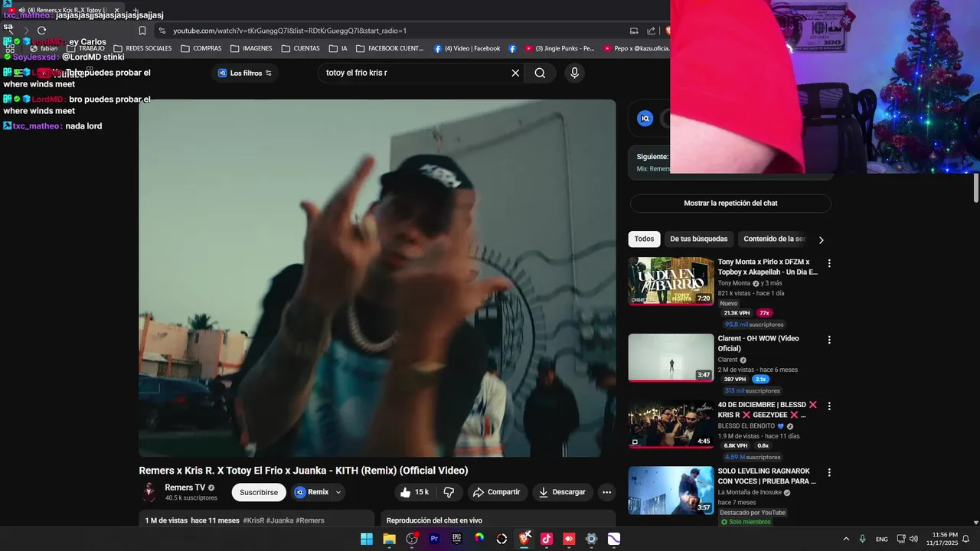
Task: Launch Adobe Premiere Pro from taskbar
Action: 434,539
